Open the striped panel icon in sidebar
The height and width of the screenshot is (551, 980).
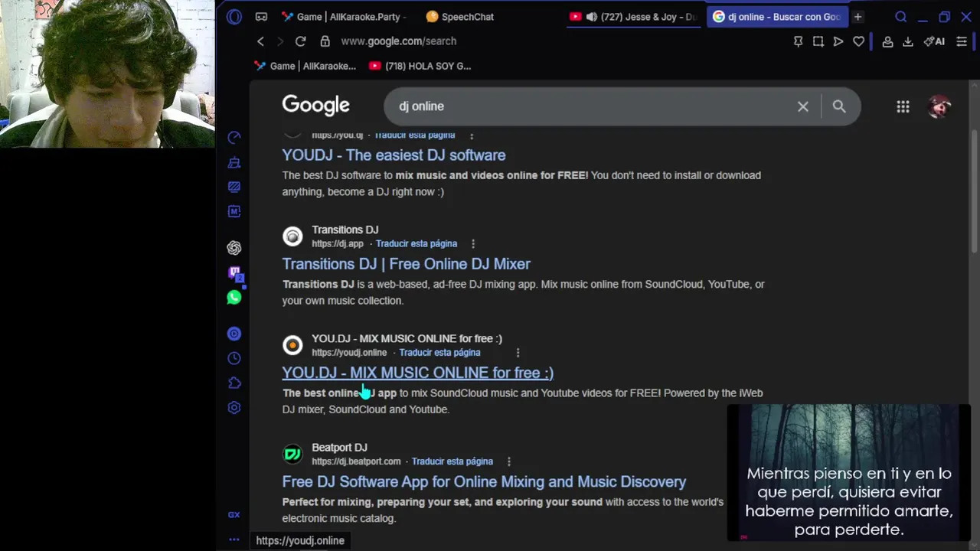(x=234, y=187)
